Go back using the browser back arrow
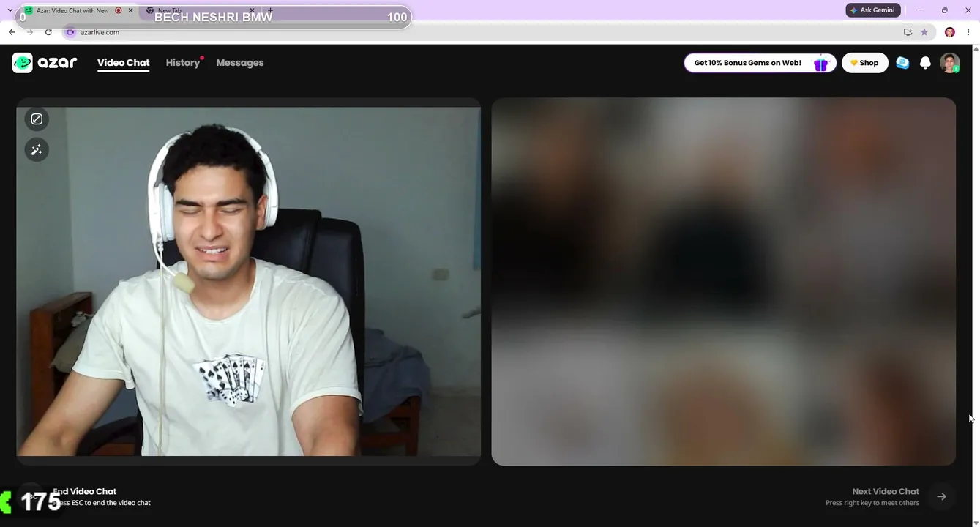The width and height of the screenshot is (980, 527). 12,32
